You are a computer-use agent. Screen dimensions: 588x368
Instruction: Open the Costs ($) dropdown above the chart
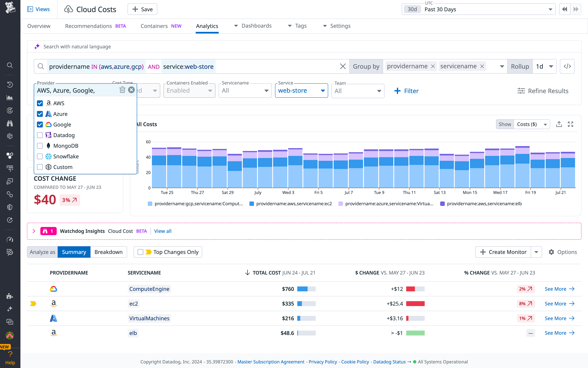tap(532, 124)
